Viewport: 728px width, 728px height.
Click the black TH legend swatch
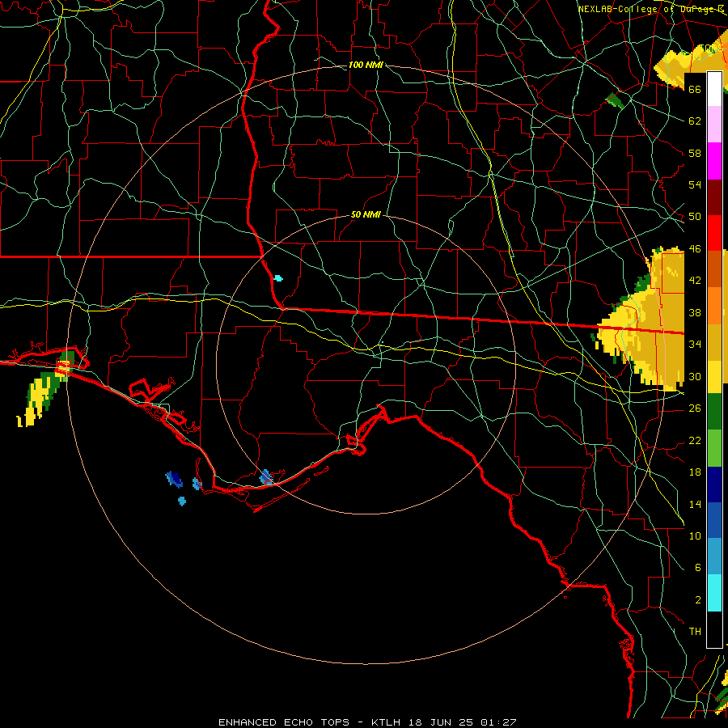[714, 629]
